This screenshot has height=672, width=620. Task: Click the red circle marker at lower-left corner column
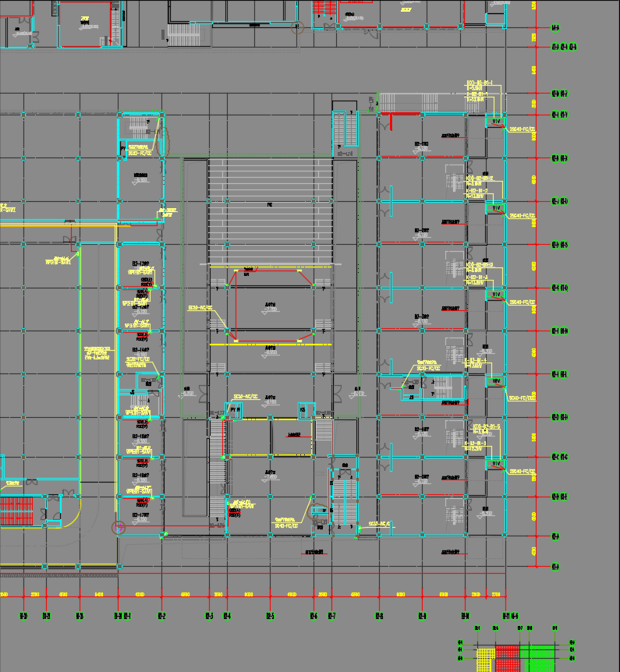point(119,528)
